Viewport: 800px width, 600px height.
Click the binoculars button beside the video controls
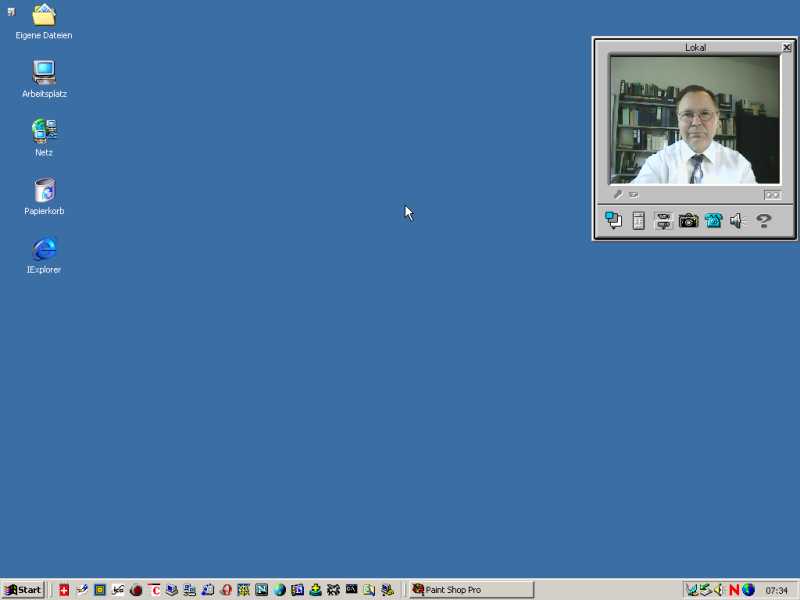(772, 195)
